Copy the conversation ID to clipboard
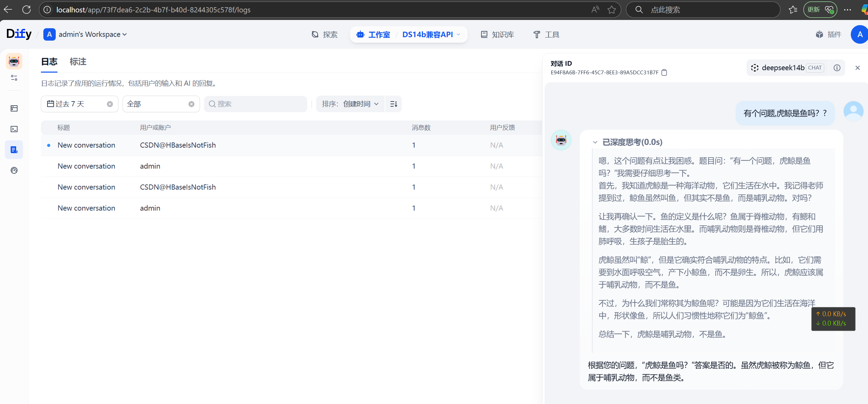868x404 pixels. pyautogui.click(x=664, y=73)
